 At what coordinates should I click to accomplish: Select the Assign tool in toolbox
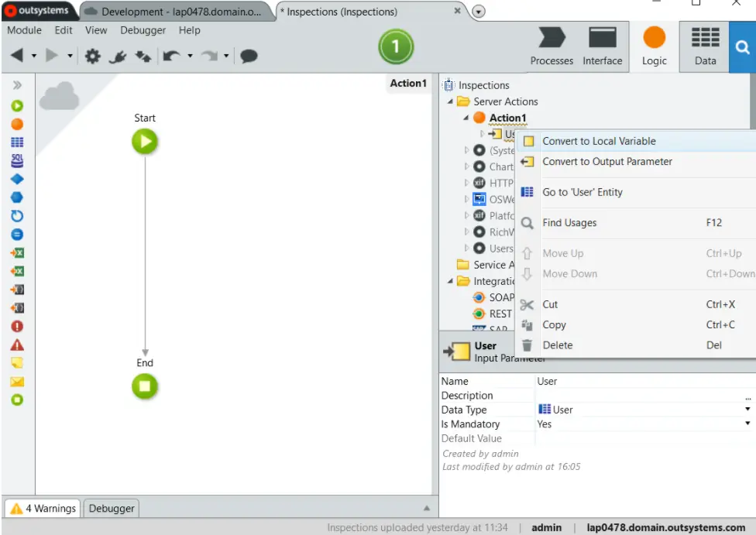pos(17,235)
